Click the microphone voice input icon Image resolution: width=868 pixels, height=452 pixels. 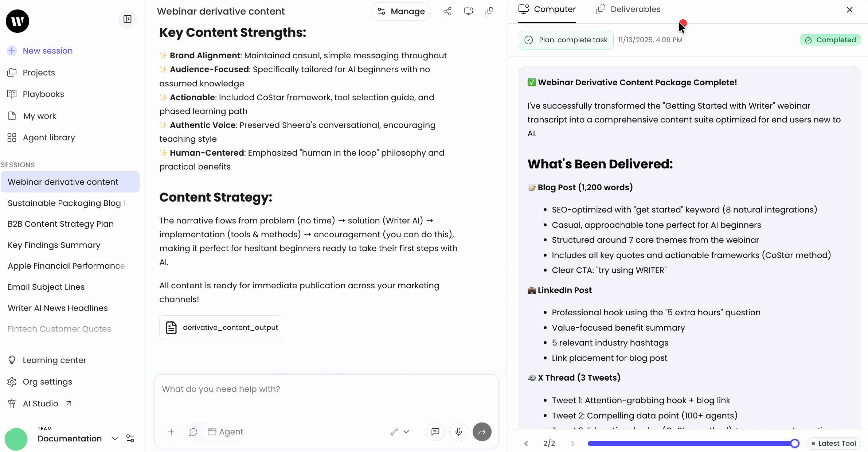click(x=458, y=432)
